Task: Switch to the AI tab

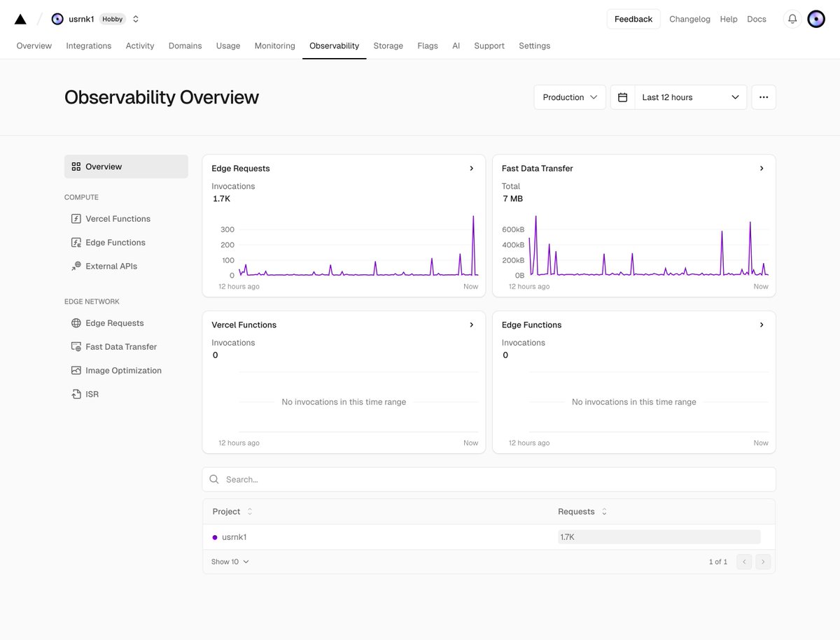Action: 456,46
